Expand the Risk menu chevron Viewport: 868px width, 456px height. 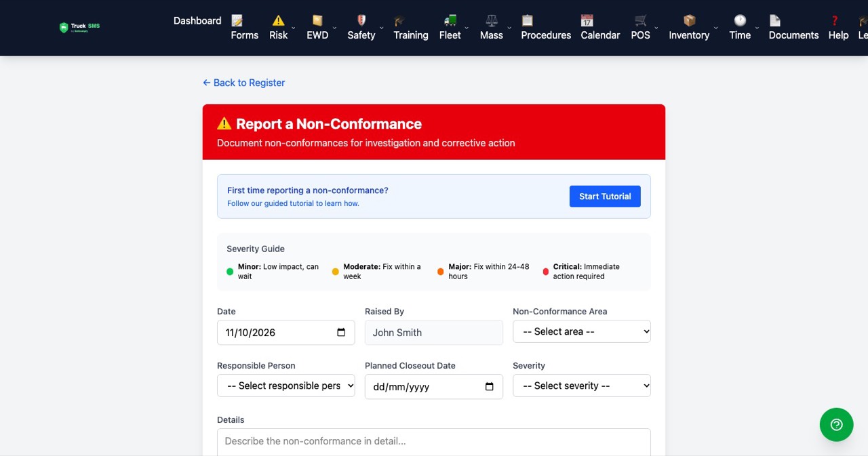pos(293,28)
